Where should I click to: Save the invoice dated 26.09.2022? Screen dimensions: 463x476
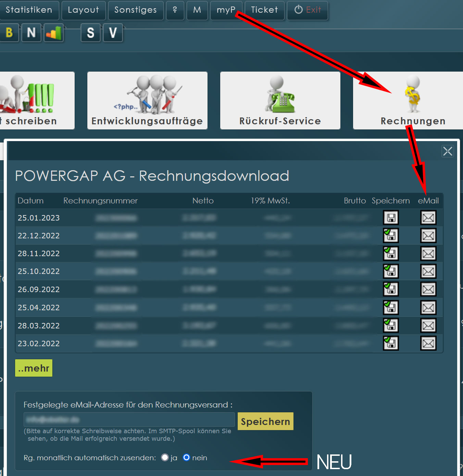[391, 289]
